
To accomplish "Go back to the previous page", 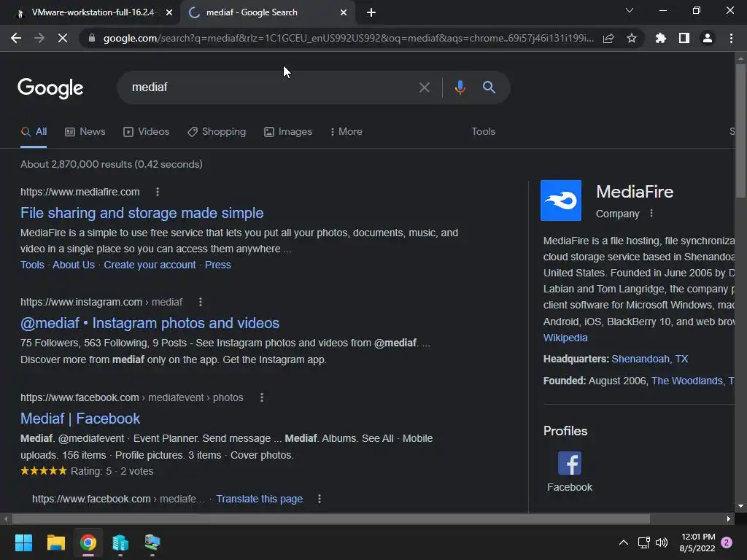I will click(16, 38).
